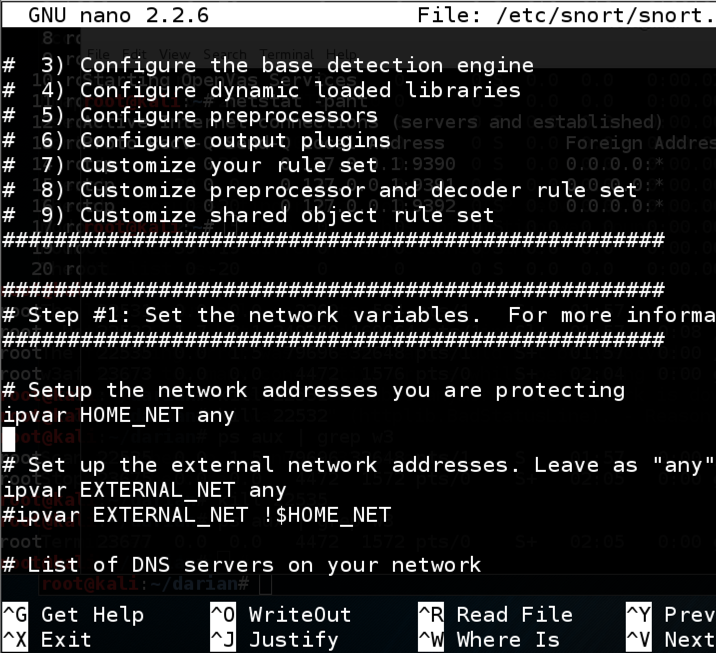Viewport: 716px width, 653px height.
Task: Click the empty line with the block cursor
Action: point(8,439)
